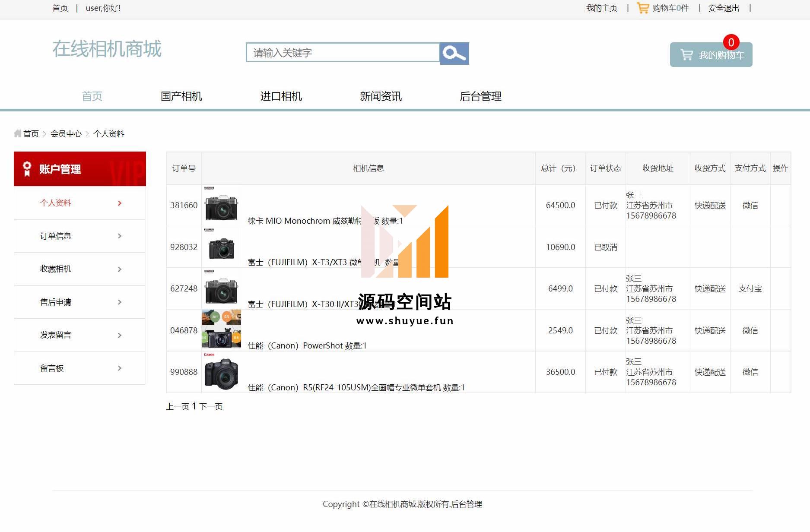Click order number 928032
The height and width of the screenshot is (532, 810).
184,247
